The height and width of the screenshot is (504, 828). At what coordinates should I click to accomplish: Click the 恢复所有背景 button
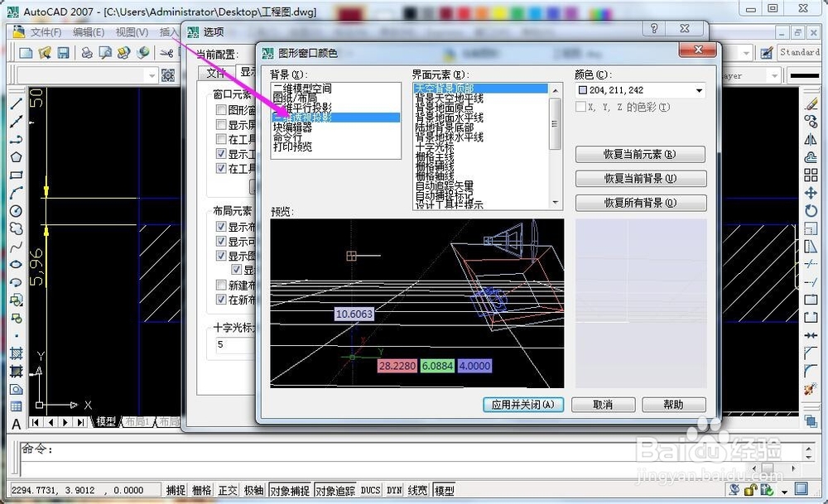click(641, 203)
